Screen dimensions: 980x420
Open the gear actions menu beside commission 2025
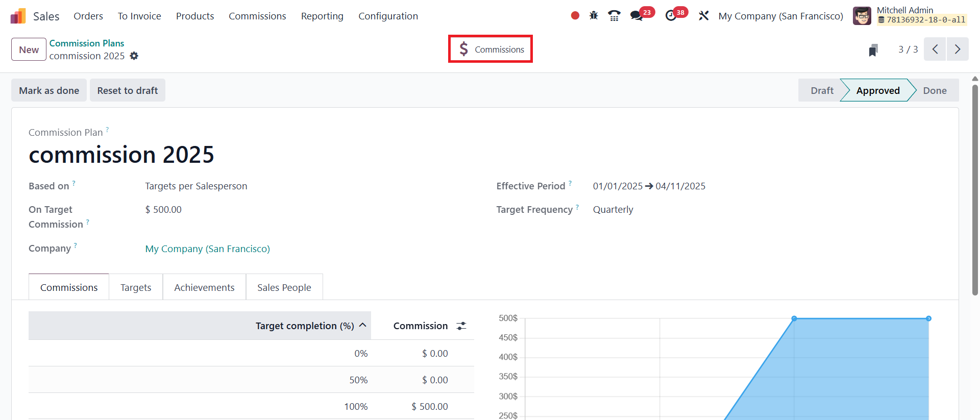pos(134,56)
